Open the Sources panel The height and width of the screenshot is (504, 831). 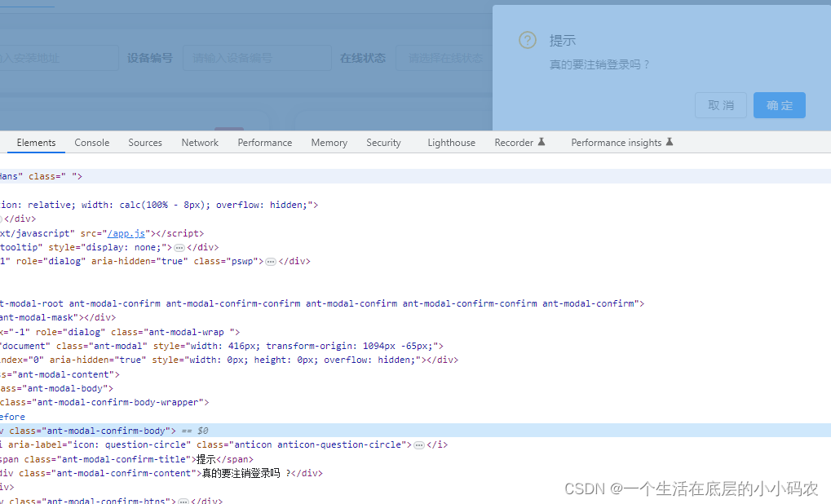(x=144, y=142)
